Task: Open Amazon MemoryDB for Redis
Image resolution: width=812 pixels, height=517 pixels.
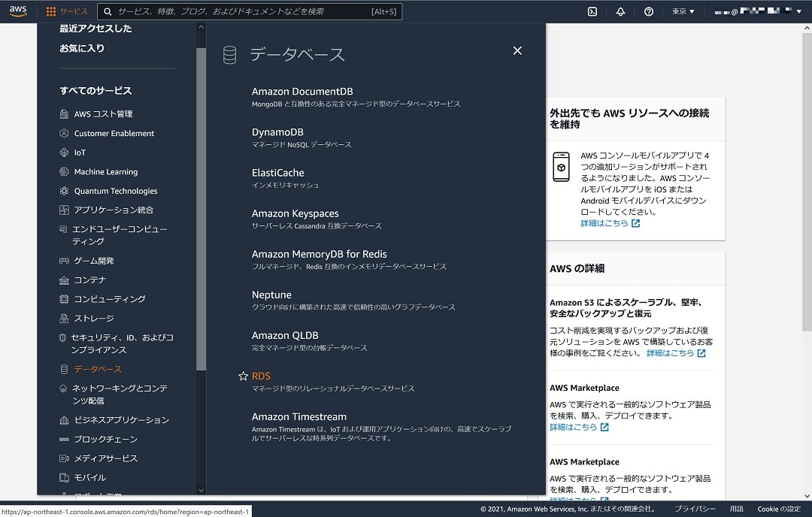Action: (x=319, y=254)
